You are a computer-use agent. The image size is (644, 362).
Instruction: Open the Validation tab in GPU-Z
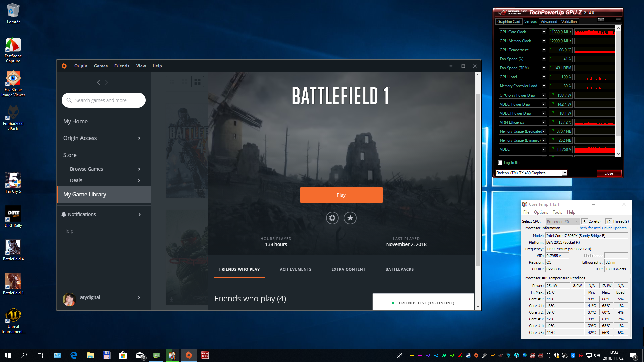coord(569,22)
